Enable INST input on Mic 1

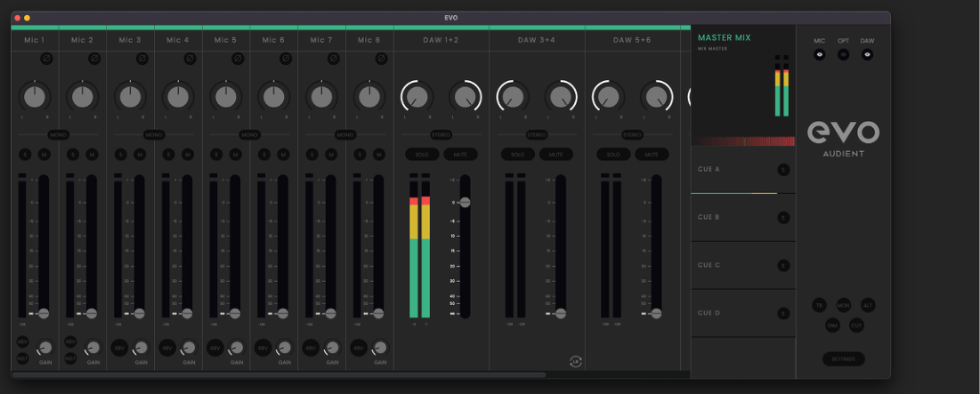[22, 358]
